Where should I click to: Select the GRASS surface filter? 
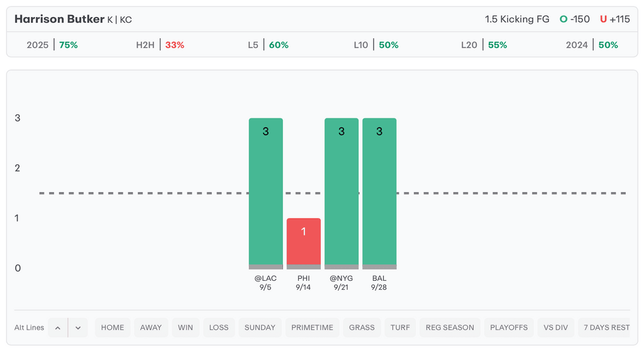point(362,327)
